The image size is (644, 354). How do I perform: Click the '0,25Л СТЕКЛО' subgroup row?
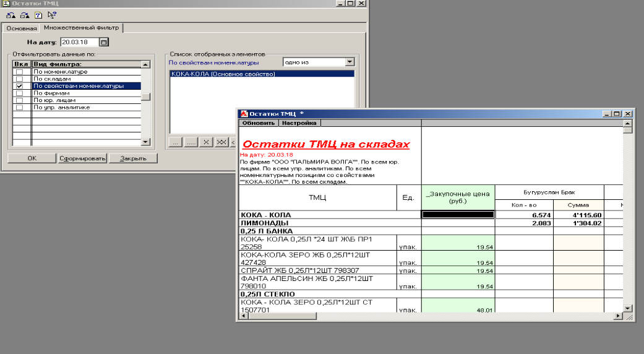pos(330,294)
